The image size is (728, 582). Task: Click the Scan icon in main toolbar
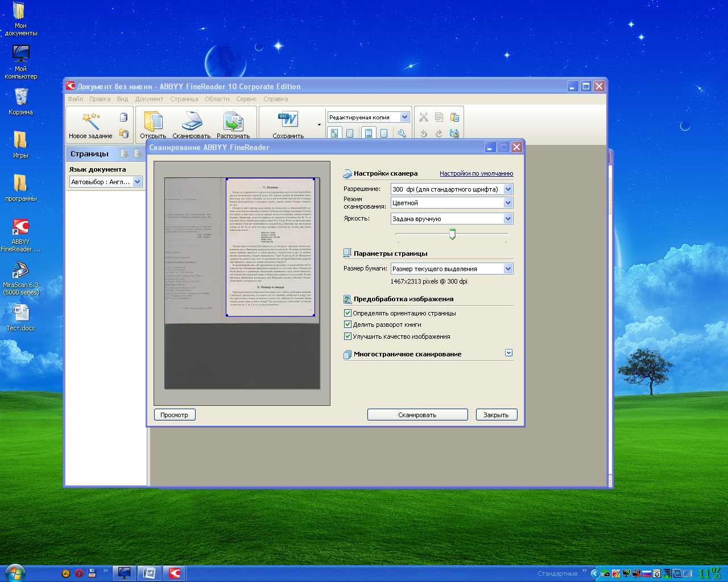click(x=192, y=121)
